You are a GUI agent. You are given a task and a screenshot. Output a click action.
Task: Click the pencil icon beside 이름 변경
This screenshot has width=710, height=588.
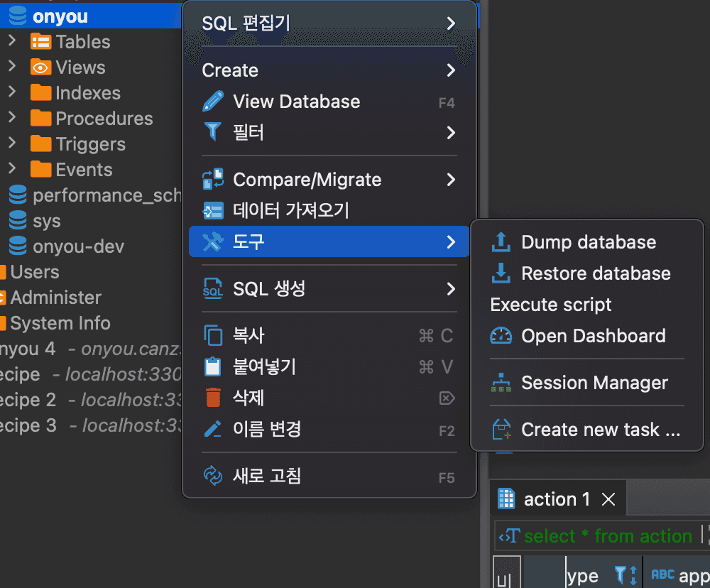click(x=211, y=429)
